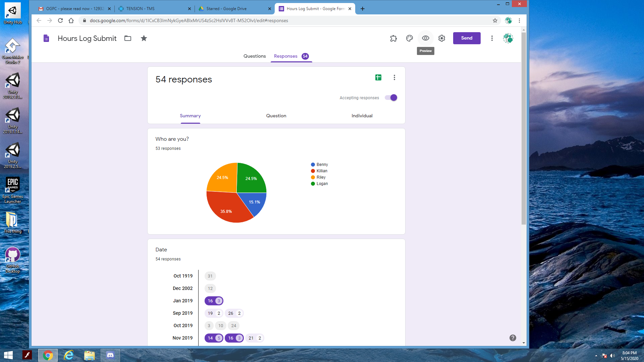
Task: Open the customize theme palette icon
Action: click(x=409, y=38)
